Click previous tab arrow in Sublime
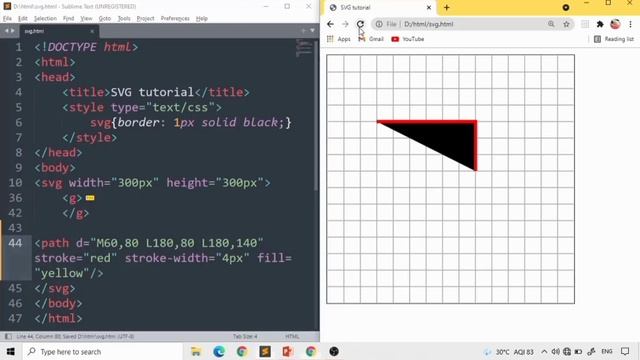 point(7,31)
